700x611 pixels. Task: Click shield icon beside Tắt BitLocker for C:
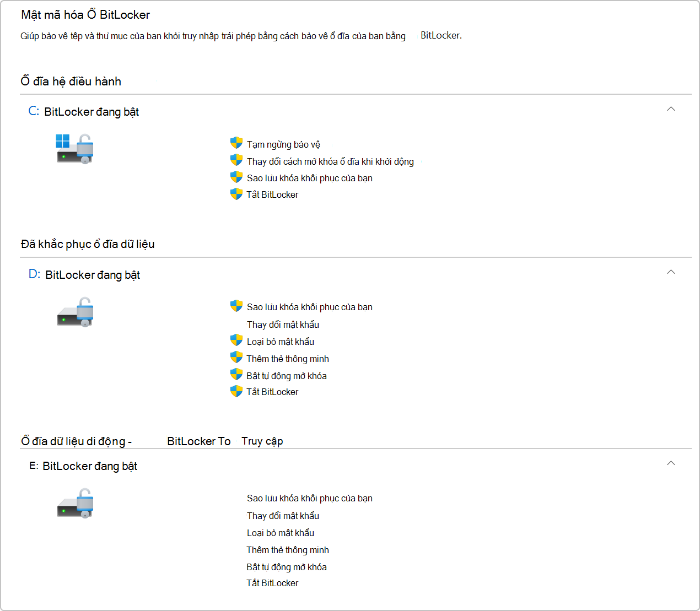point(236,194)
